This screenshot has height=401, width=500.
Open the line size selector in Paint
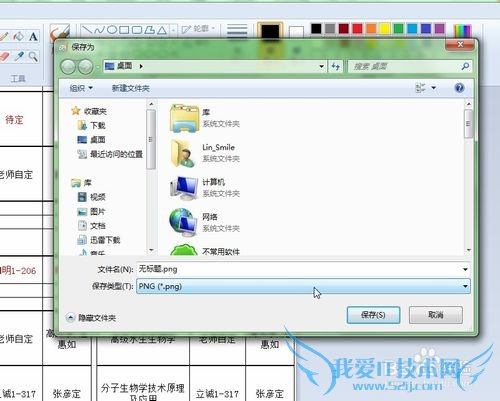237,31
